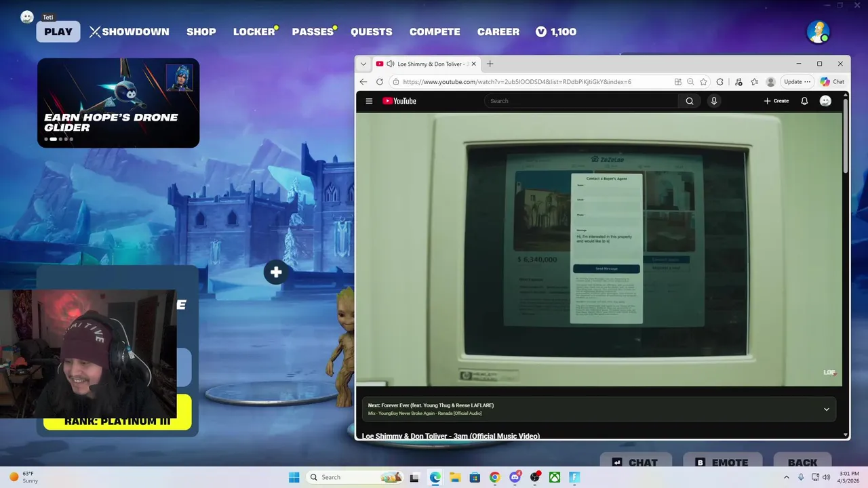Select the PLAY tab in Fortnite
This screenshot has width=868, height=488.
[58, 32]
